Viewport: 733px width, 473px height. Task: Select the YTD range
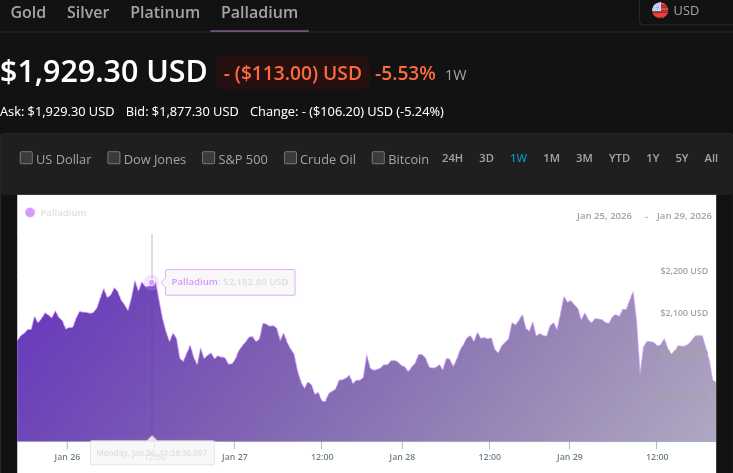click(619, 158)
